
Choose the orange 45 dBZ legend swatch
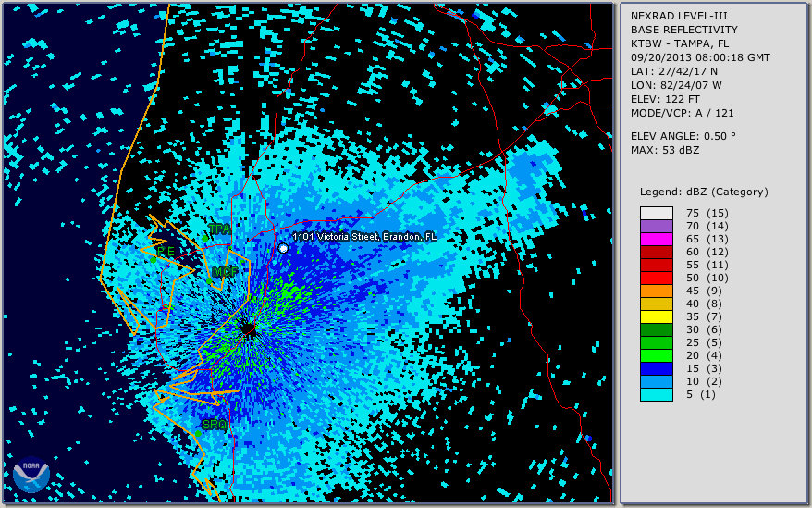tap(656, 291)
